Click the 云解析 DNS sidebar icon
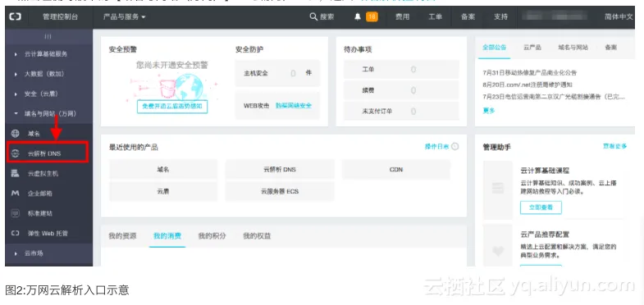The height and width of the screenshot is (305, 644). point(16,153)
